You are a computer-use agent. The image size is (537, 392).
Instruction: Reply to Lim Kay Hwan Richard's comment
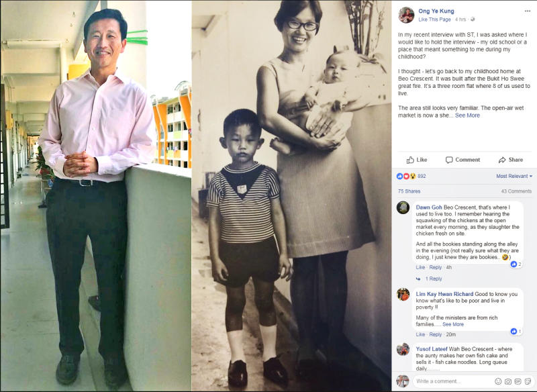point(435,334)
